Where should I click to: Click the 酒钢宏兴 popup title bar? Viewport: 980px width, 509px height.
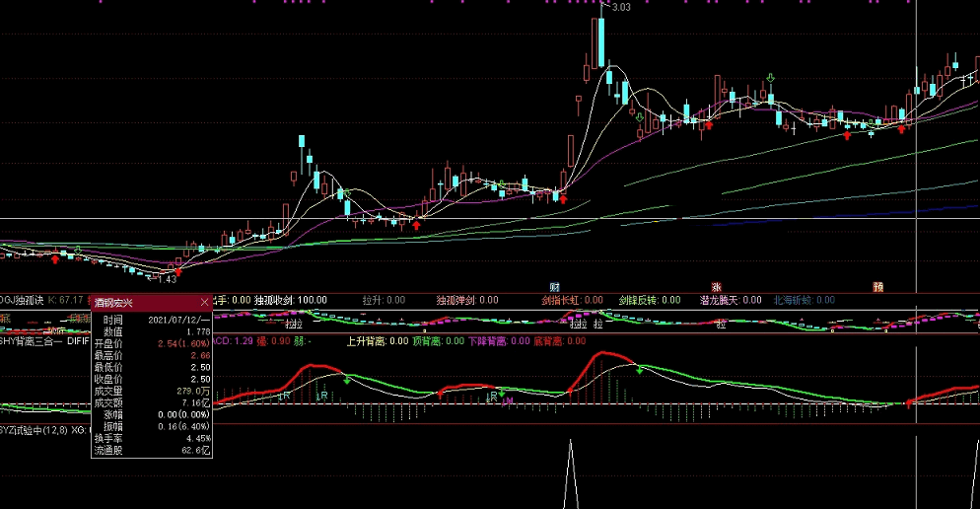152,303
